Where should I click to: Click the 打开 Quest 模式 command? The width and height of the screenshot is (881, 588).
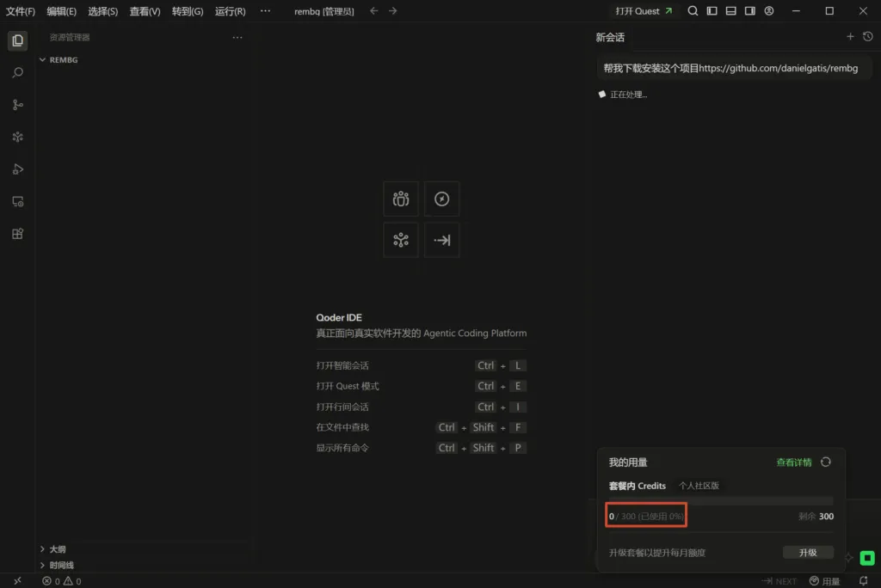click(348, 386)
